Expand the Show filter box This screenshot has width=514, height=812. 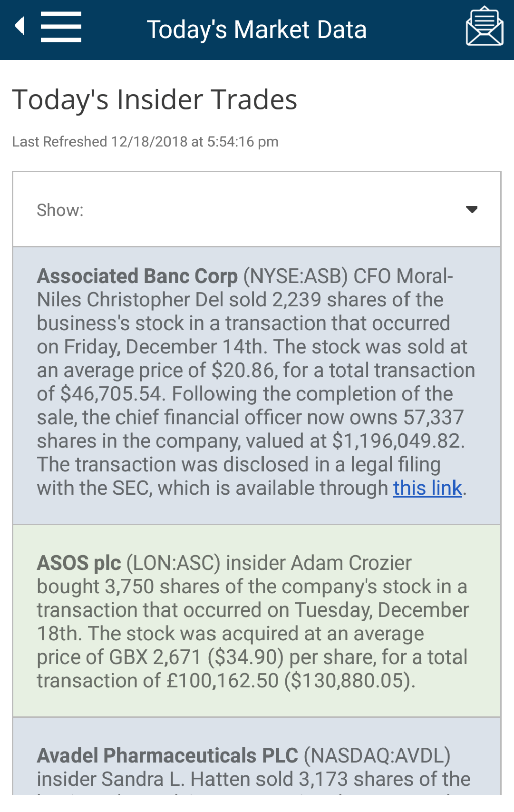(x=257, y=209)
